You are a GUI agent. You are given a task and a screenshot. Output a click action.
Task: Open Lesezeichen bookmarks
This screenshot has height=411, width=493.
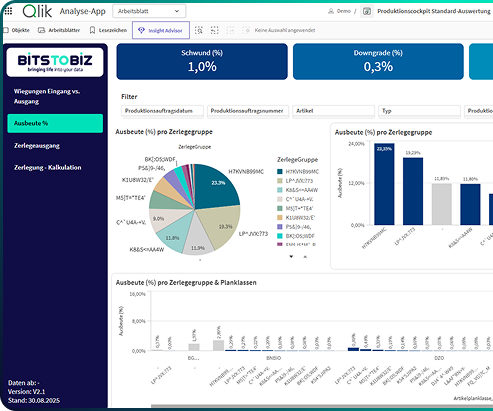[108, 30]
